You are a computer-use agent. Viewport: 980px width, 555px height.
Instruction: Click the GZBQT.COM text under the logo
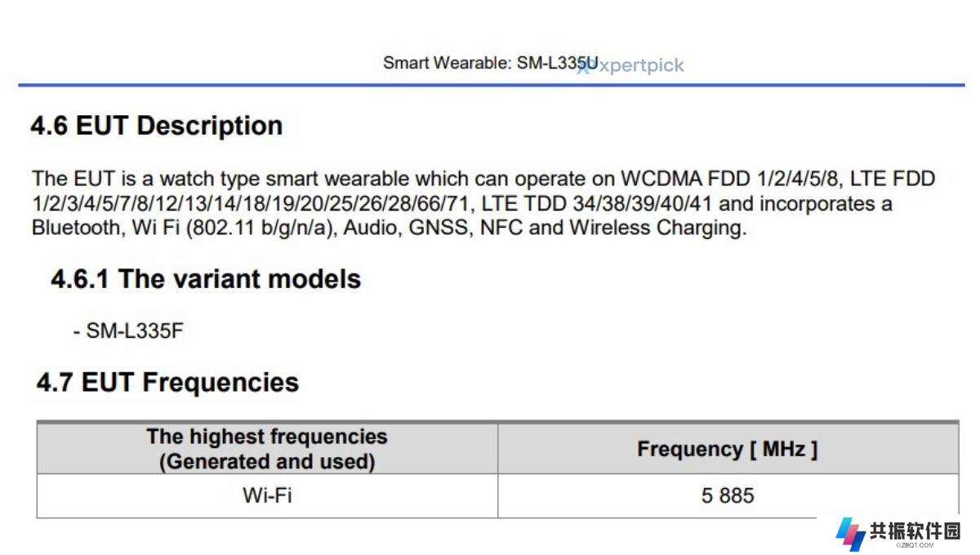[915, 544]
